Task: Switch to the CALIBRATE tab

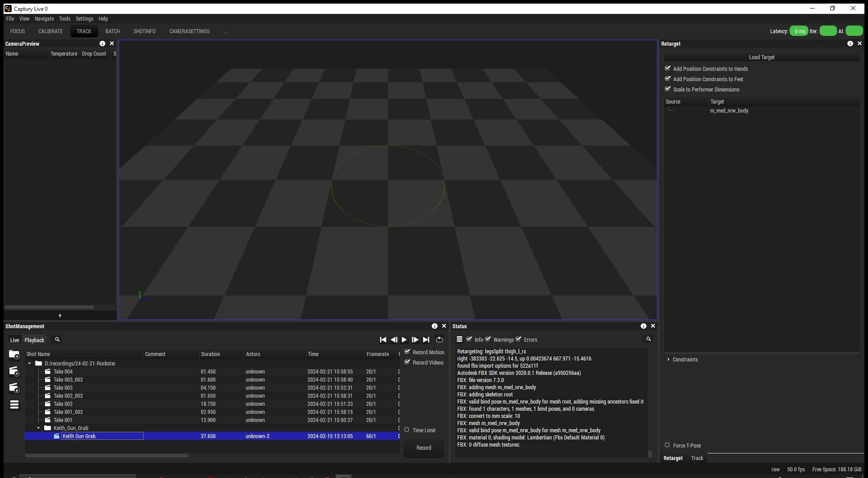Action: tap(50, 31)
